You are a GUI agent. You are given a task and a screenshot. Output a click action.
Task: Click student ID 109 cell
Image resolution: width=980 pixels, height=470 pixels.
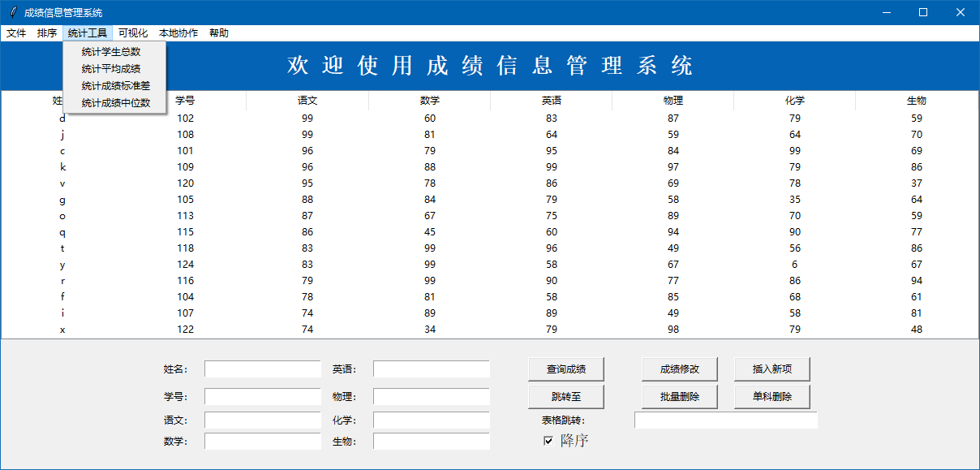pos(185,167)
